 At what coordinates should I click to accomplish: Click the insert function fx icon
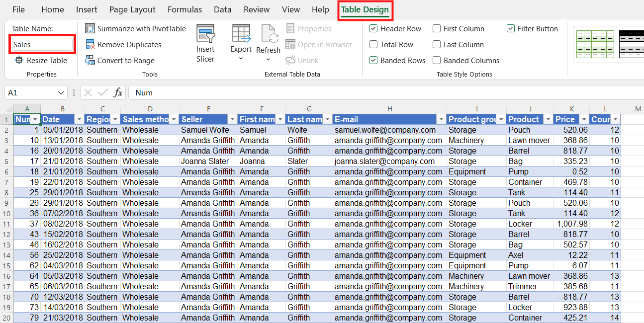(x=118, y=92)
